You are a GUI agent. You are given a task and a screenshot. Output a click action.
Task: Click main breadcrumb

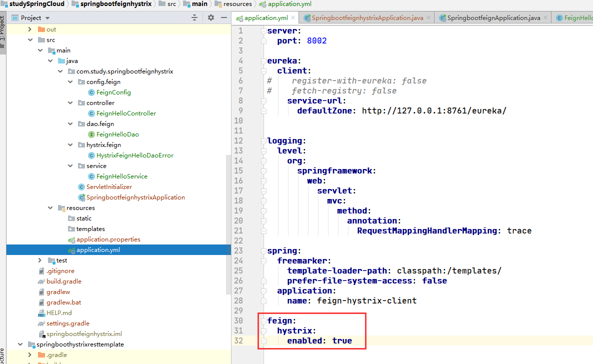coord(199,4)
